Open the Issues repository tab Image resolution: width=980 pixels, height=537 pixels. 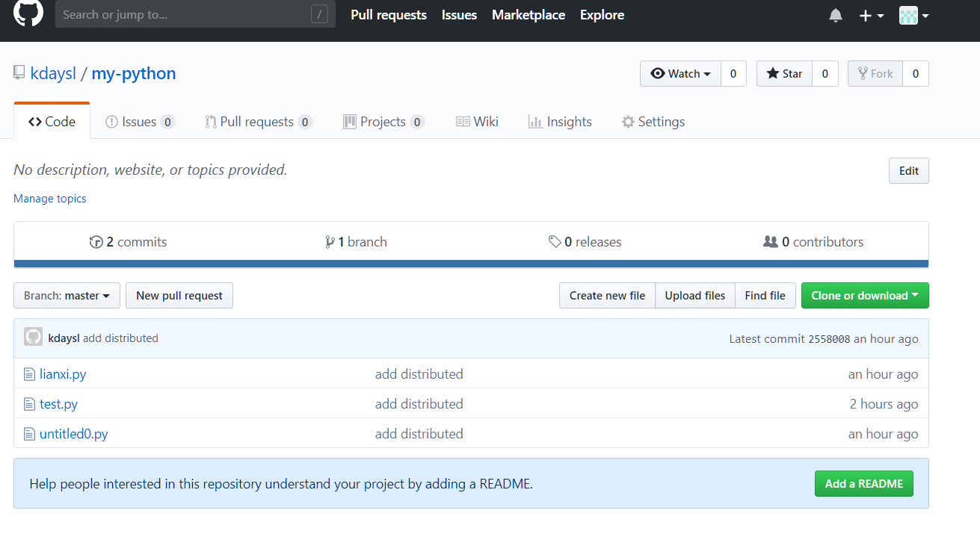(x=140, y=122)
